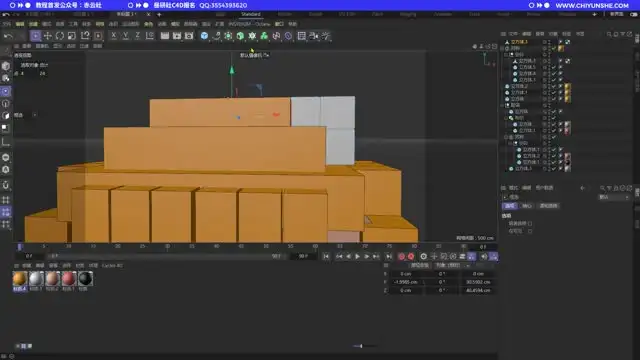This screenshot has height=360, width=640.
Task: Select the orange material swatch
Action: pos(20,279)
